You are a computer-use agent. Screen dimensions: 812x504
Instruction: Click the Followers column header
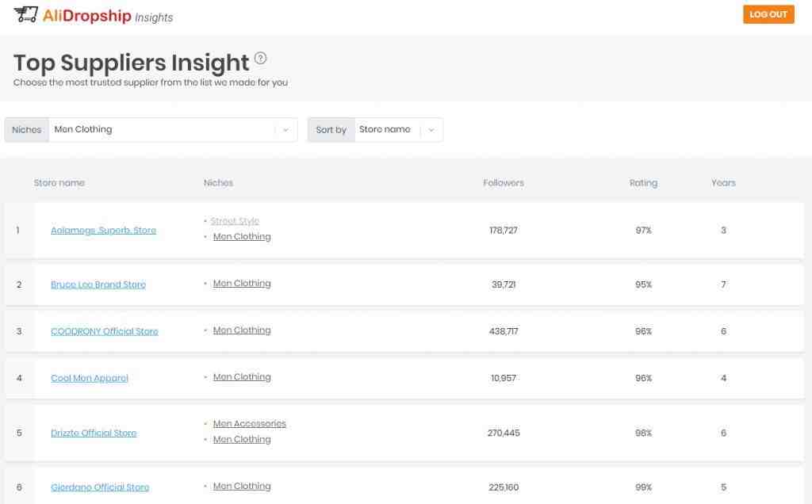tap(504, 183)
